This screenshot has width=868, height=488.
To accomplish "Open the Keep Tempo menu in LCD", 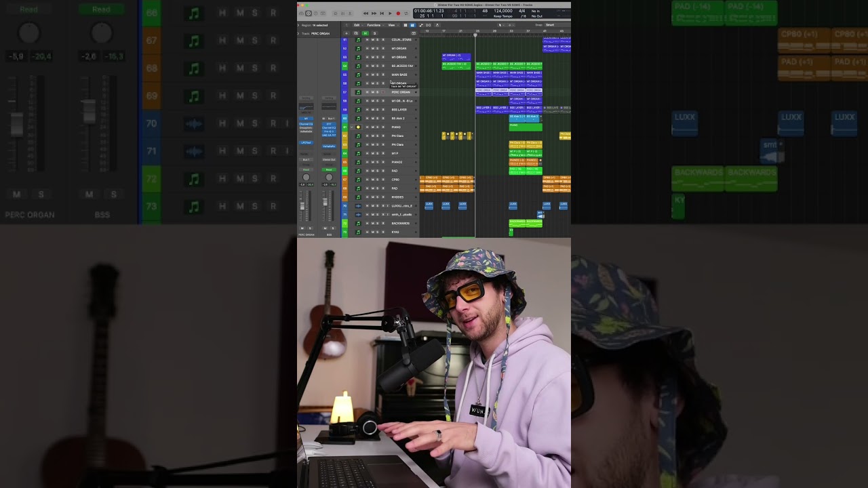I will click(x=502, y=16).
